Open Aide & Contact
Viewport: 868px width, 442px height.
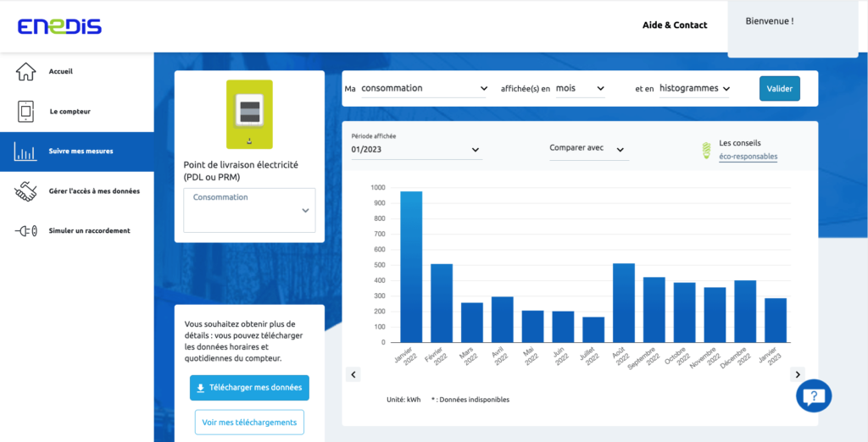(x=675, y=25)
